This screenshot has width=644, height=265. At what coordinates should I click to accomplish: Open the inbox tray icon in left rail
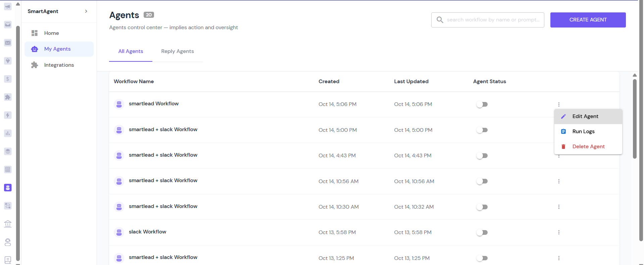tap(8, 24)
